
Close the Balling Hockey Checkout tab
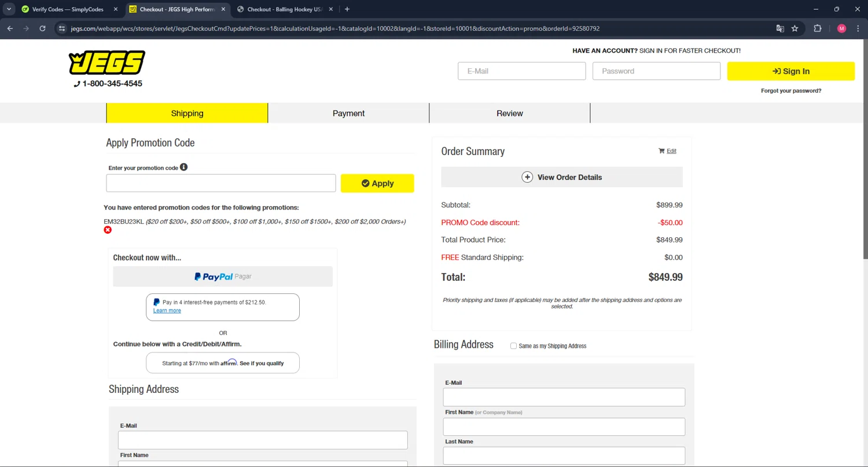click(x=332, y=9)
